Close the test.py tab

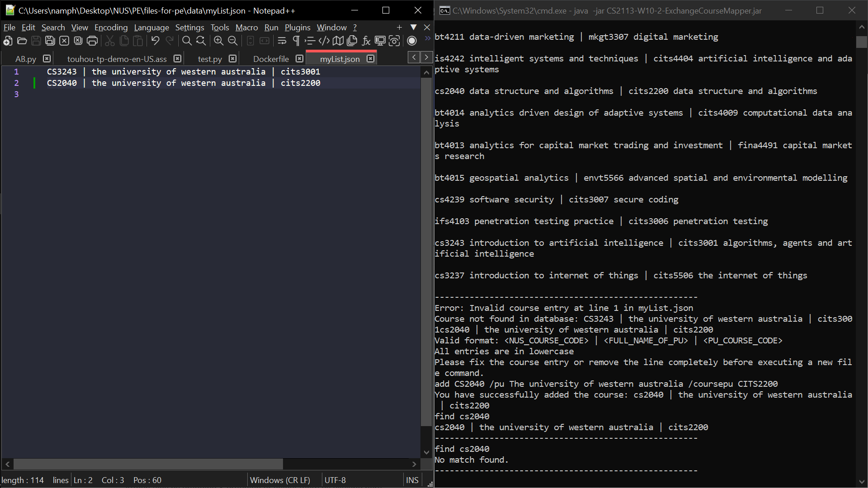coord(232,59)
